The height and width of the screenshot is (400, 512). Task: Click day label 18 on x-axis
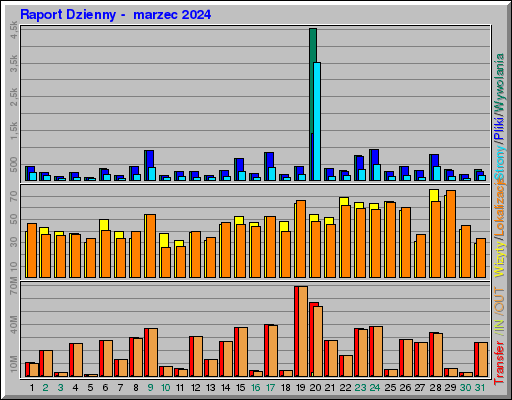coord(286,388)
